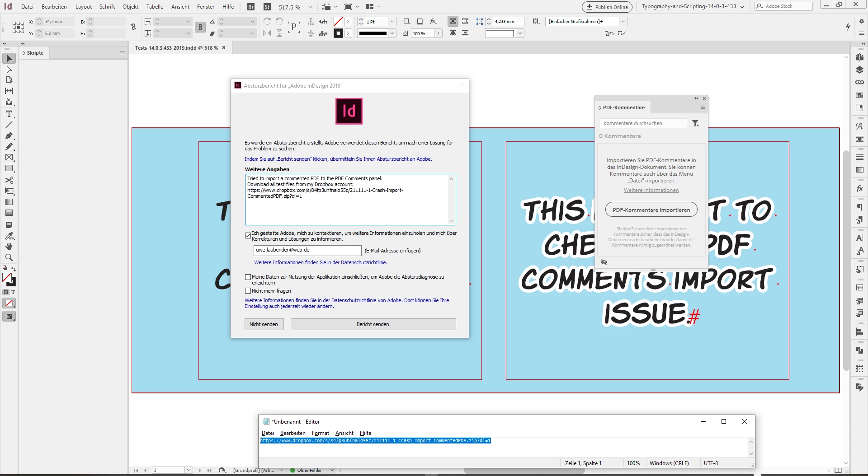The width and height of the screenshot is (868, 476).
Task: Open the Links panel icon
Action: [859, 82]
